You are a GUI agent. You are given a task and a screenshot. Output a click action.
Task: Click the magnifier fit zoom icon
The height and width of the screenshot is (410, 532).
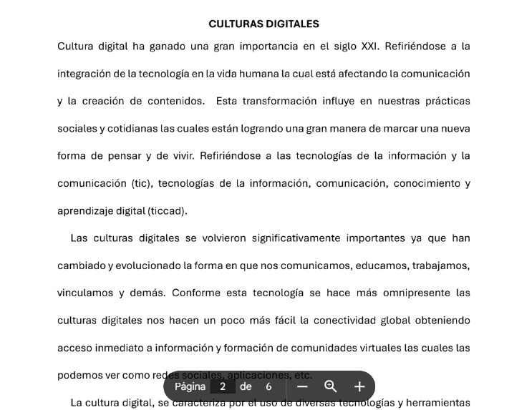click(x=330, y=386)
